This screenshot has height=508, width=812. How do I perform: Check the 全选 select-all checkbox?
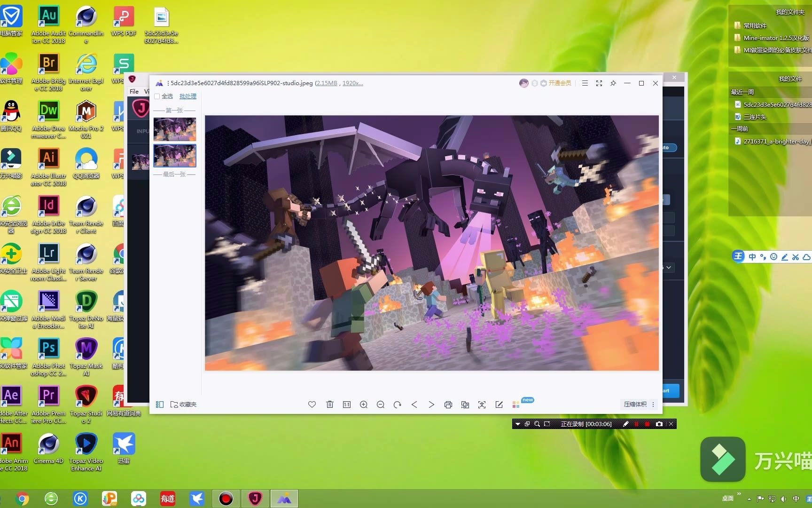(157, 96)
